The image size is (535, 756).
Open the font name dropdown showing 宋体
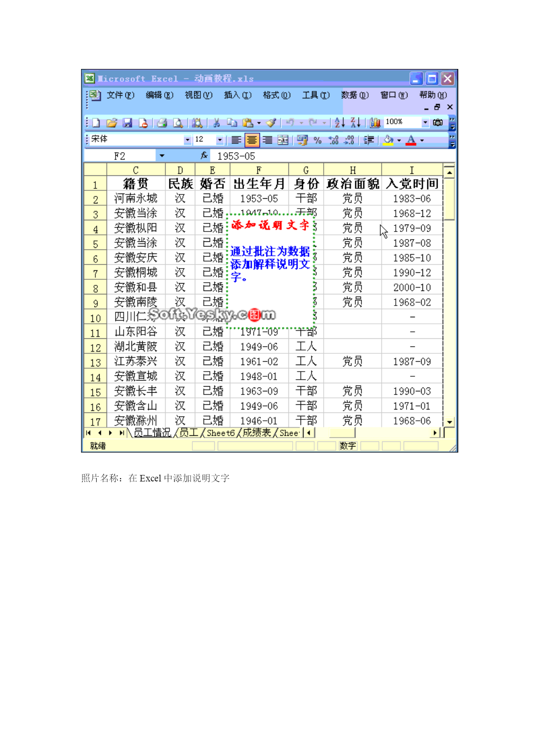187,140
